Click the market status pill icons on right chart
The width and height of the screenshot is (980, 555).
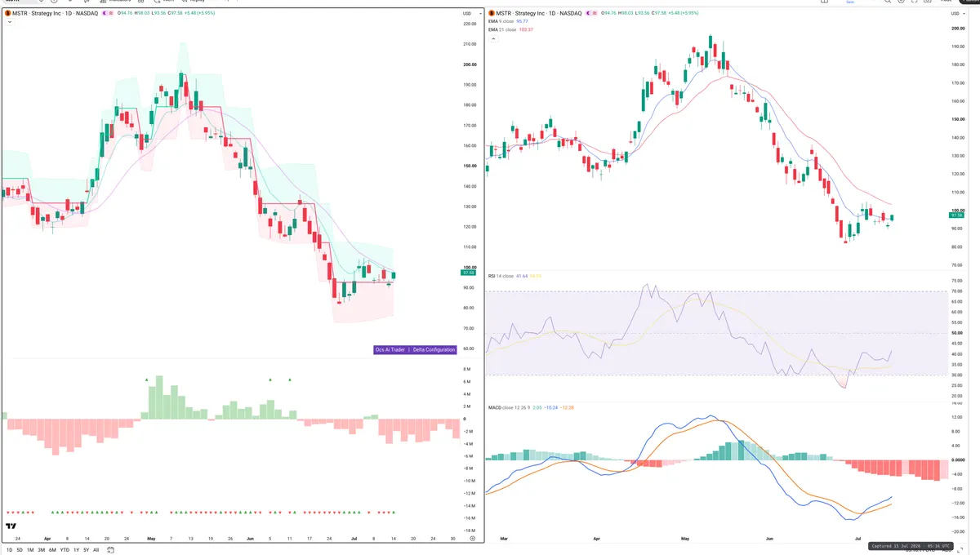click(x=592, y=13)
